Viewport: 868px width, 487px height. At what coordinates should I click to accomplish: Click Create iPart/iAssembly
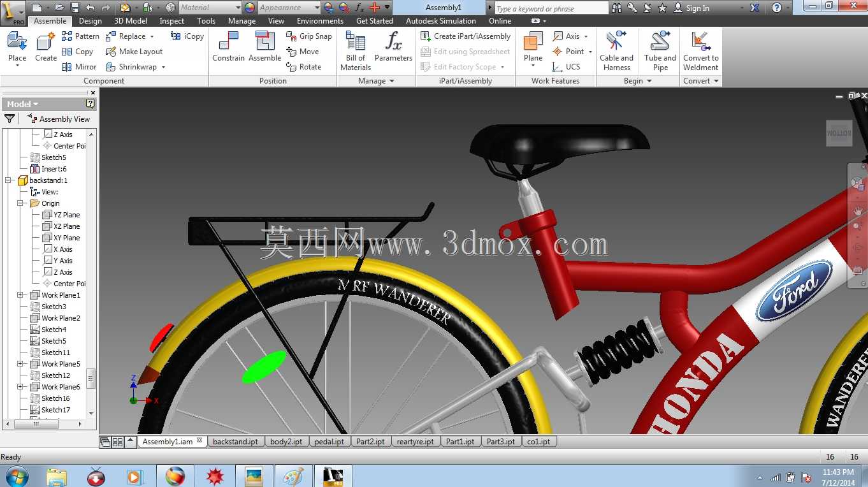(x=466, y=36)
